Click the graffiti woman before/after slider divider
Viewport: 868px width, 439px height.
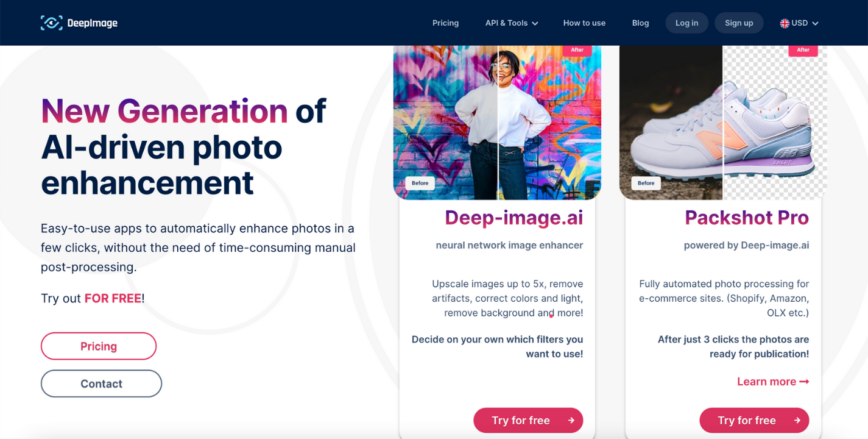[x=498, y=123]
